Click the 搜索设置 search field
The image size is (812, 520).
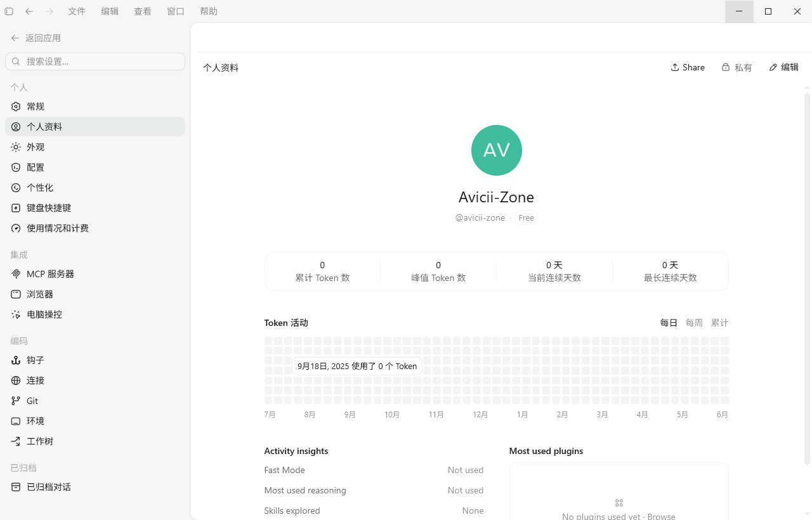(x=95, y=62)
